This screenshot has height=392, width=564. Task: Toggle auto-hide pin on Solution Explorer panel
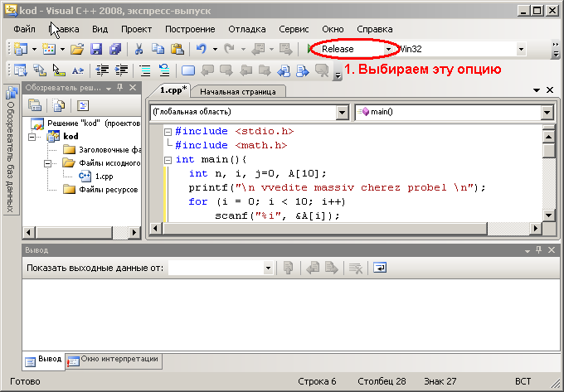point(120,88)
